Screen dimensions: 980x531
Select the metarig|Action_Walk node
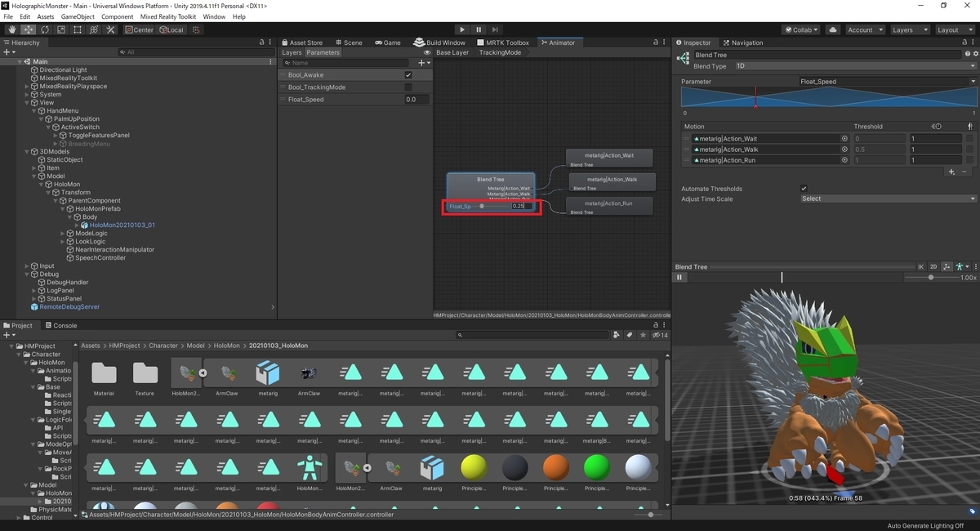pyautogui.click(x=611, y=182)
